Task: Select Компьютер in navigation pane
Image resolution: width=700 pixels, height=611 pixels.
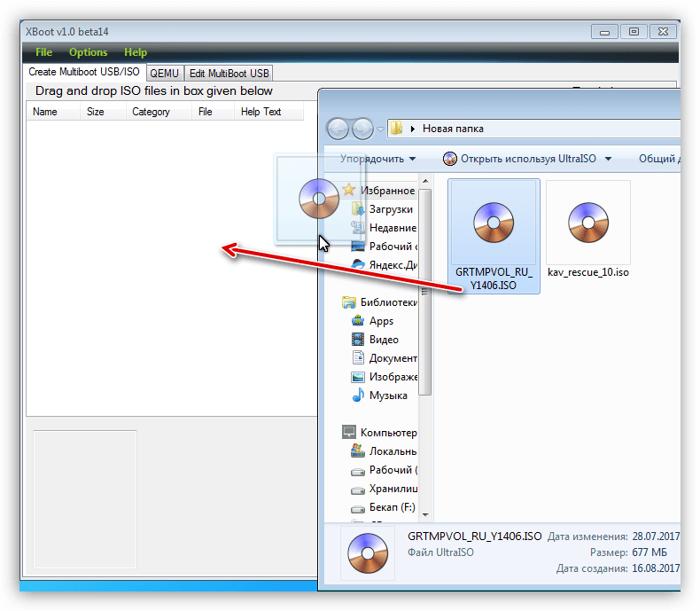Action: pyautogui.click(x=388, y=433)
